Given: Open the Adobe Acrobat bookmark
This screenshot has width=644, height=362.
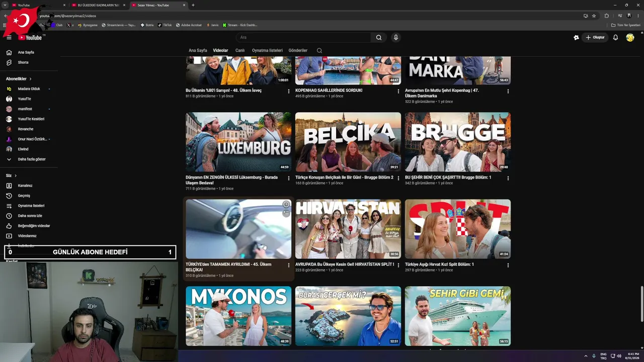Looking at the screenshot, I should (x=189, y=25).
